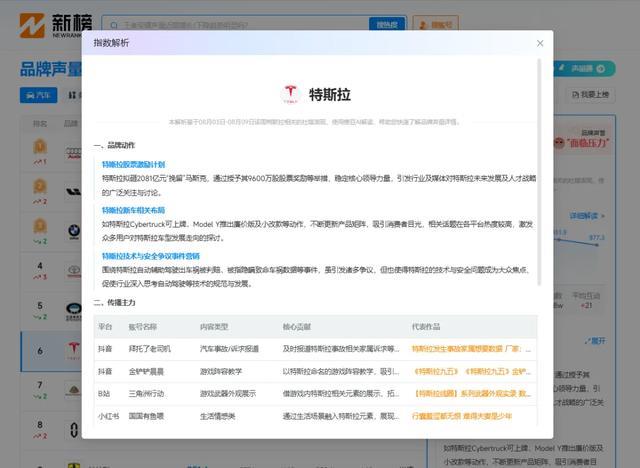Open 特斯拉股票激励计划 link

[x=133, y=164]
